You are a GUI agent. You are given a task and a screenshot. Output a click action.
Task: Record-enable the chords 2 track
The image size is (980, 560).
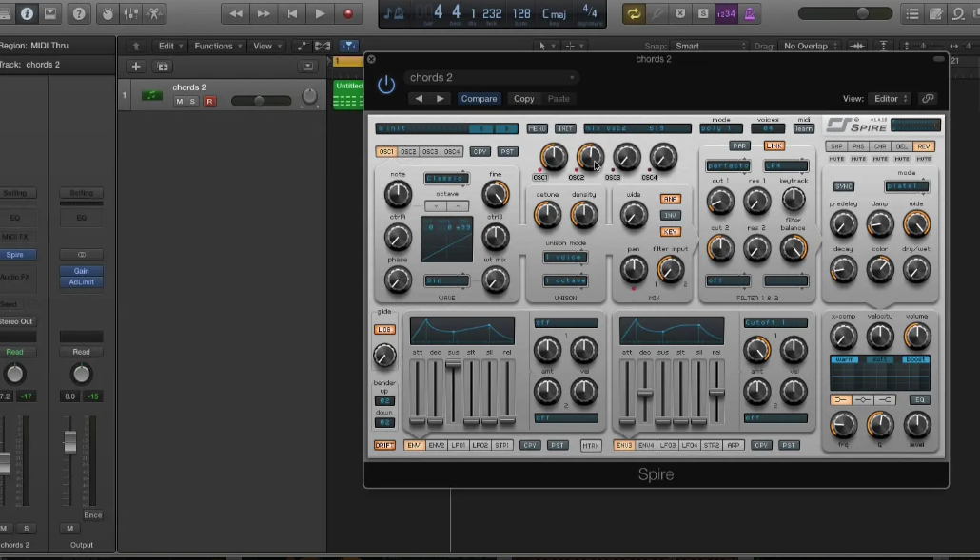[x=209, y=101]
